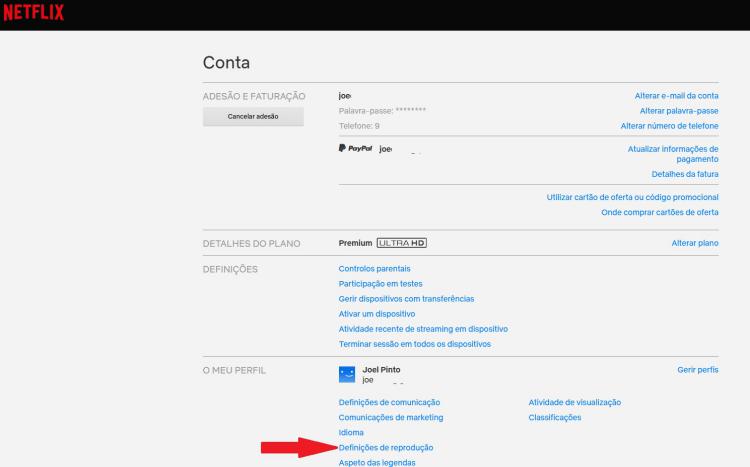Screen dimensions: 750x467
Task: Click the Alterar plano link
Action: 695,243
